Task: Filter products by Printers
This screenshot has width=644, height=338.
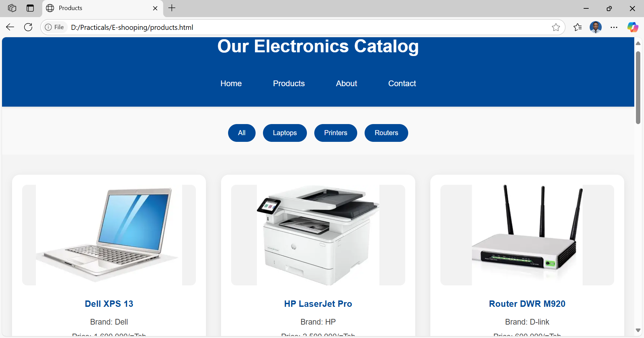Action: (x=336, y=133)
